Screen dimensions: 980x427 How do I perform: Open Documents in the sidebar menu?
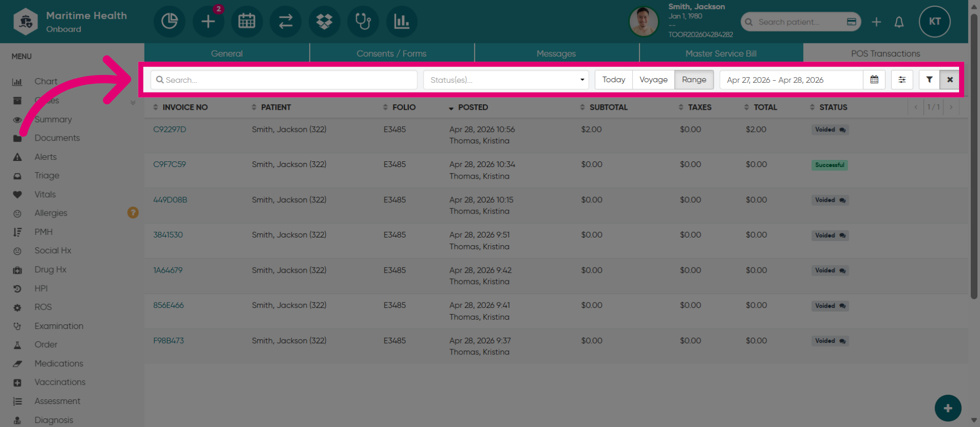point(57,138)
